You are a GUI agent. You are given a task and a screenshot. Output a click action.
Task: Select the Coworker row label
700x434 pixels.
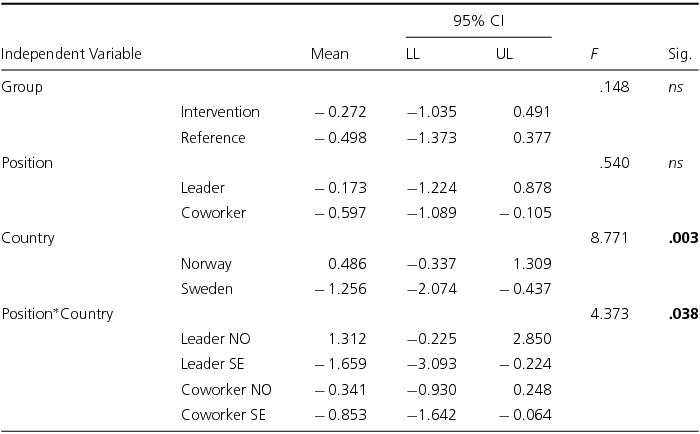[213, 213]
